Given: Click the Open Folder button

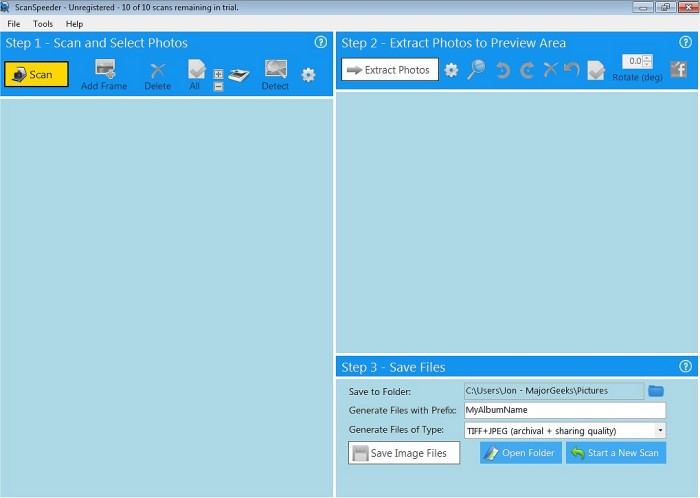Looking at the screenshot, I should [521, 453].
